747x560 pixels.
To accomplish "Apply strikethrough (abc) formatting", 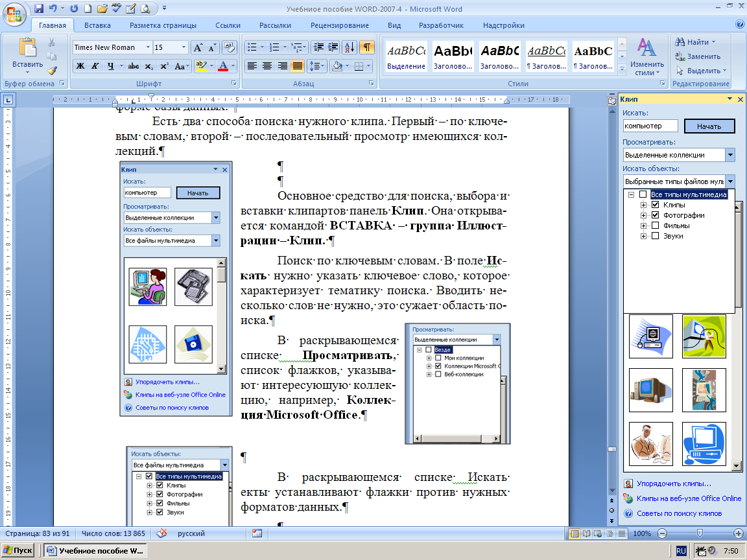I will (134, 66).
